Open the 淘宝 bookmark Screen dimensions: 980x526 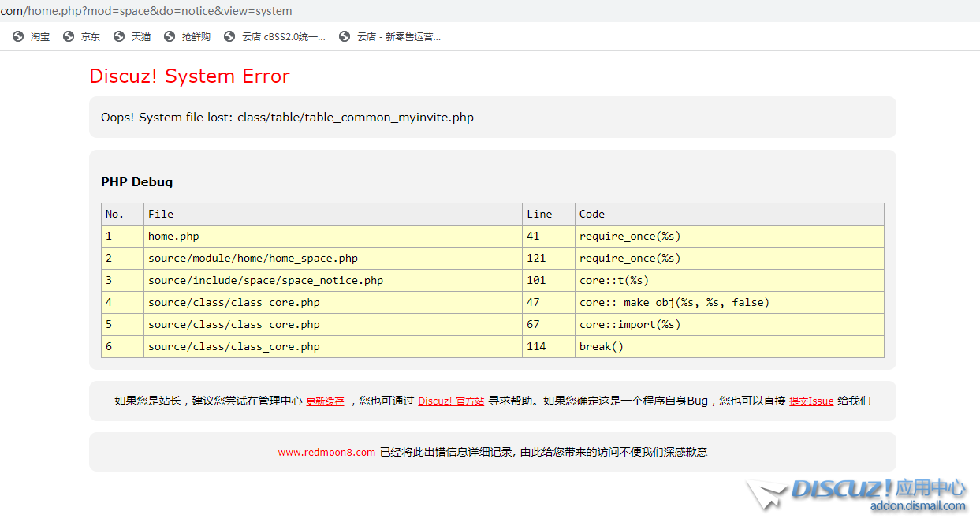[x=39, y=36]
